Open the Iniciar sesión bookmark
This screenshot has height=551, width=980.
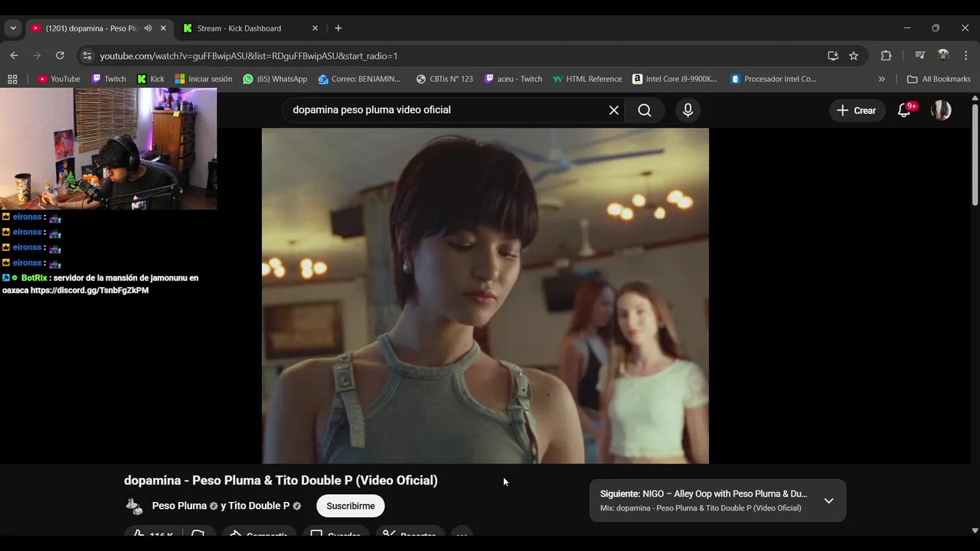pyautogui.click(x=204, y=79)
